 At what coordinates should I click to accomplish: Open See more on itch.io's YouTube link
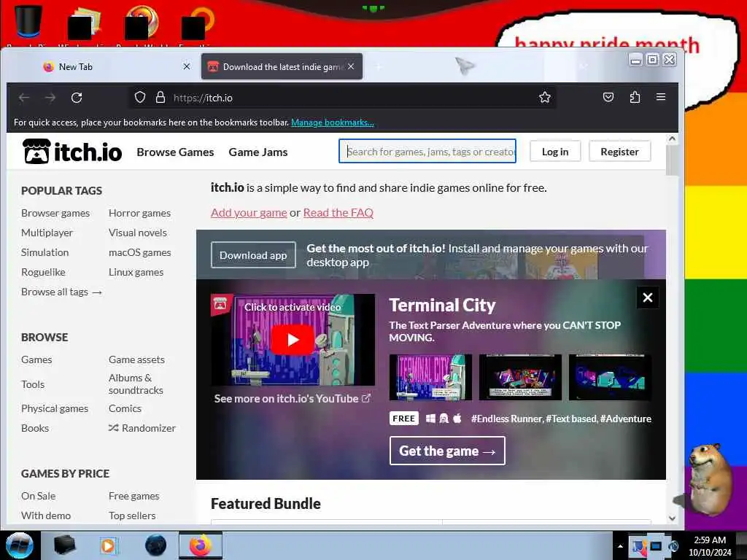point(292,399)
